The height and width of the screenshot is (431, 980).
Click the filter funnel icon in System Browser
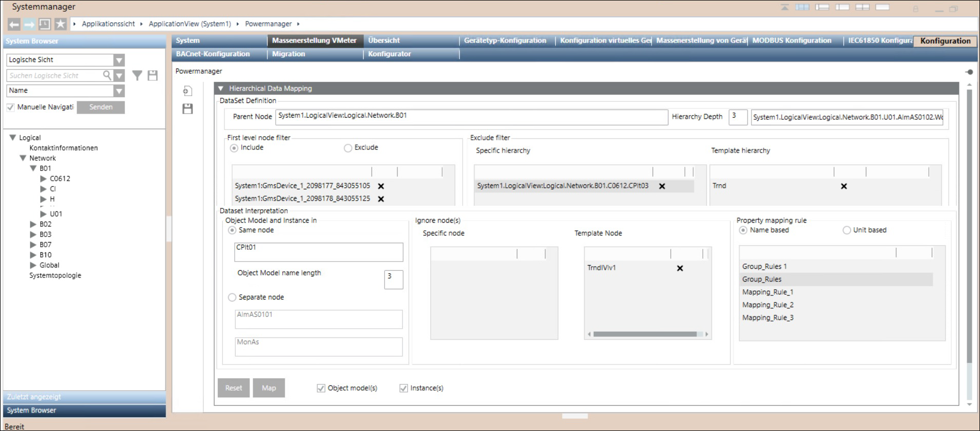(x=137, y=76)
